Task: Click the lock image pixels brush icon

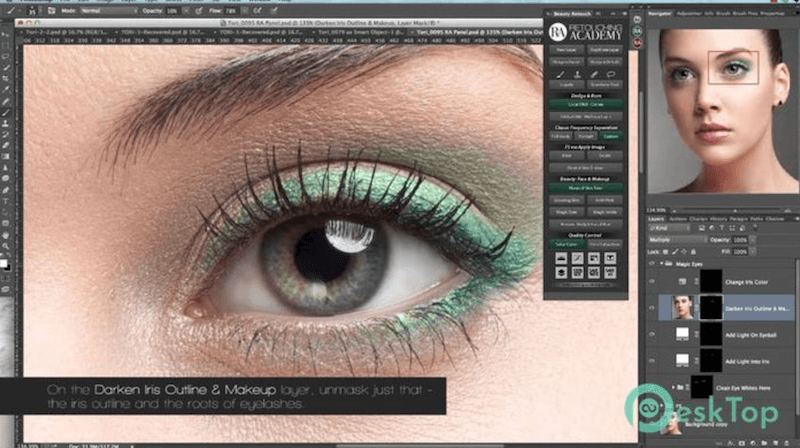Action: click(675, 252)
